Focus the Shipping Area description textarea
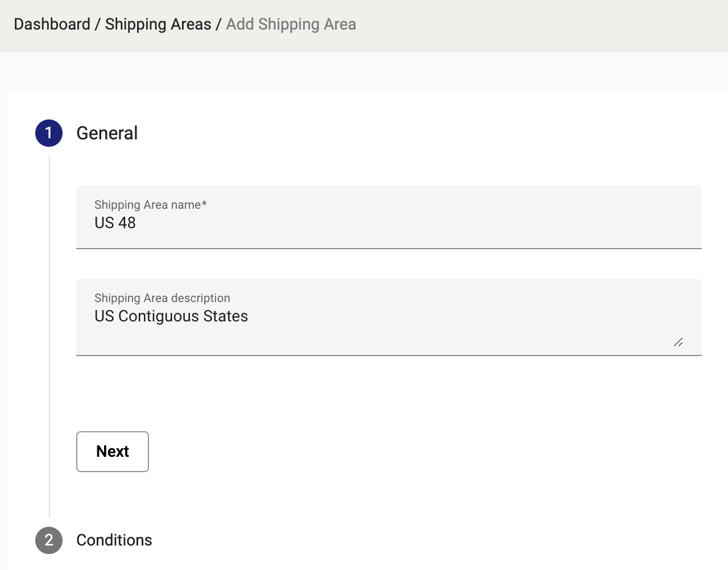The height and width of the screenshot is (570, 728). 389,317
